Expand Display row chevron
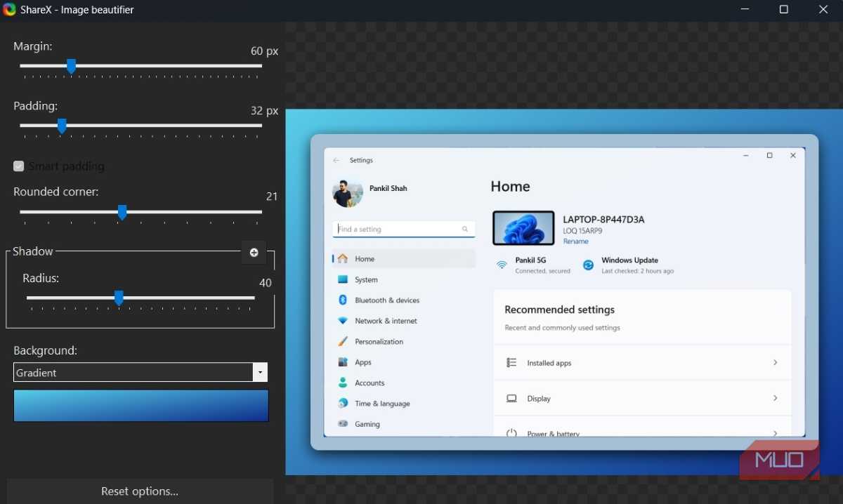The width and height of the screenshot is (843, 504). 776,398
